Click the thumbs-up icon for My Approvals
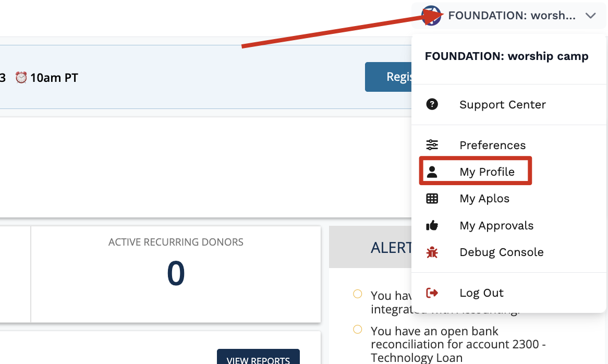 click(432, 226)
